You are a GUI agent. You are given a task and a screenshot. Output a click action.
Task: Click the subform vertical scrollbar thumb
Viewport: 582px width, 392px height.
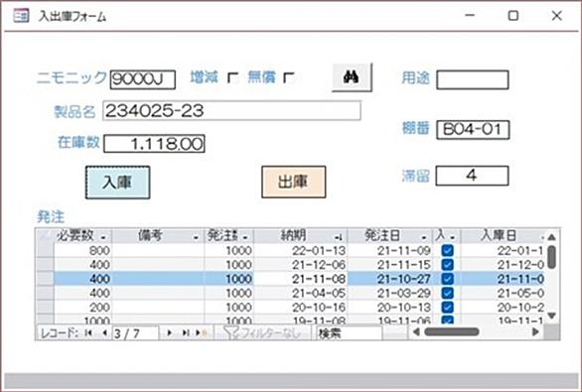point(551,257)
